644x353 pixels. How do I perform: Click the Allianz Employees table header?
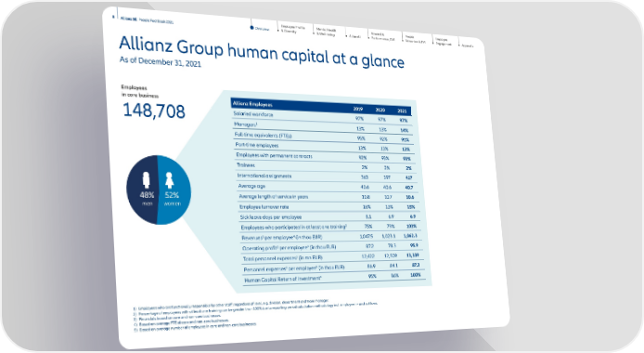tap(252, 104)
